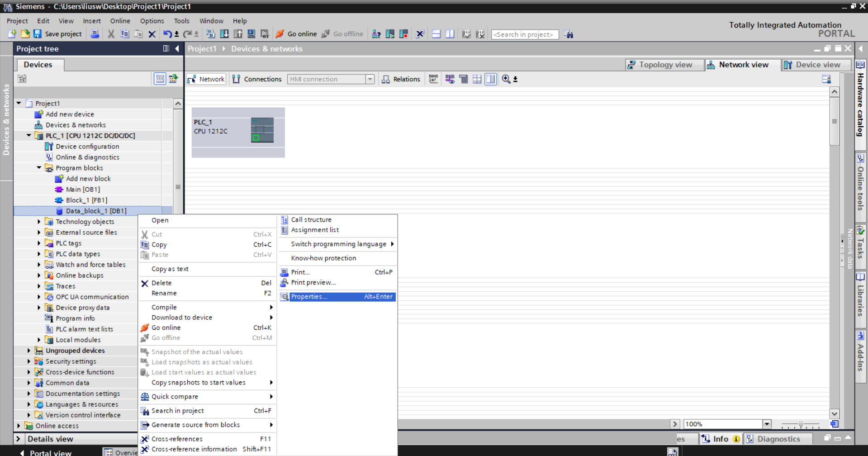This screenshot has height=456, width=868.
Task: Click the Search in project input field
Action: (x=525, y=34)
